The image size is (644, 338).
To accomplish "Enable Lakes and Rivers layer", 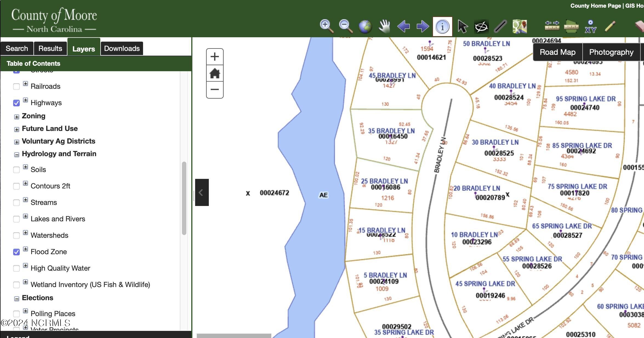I will point(16,219).
